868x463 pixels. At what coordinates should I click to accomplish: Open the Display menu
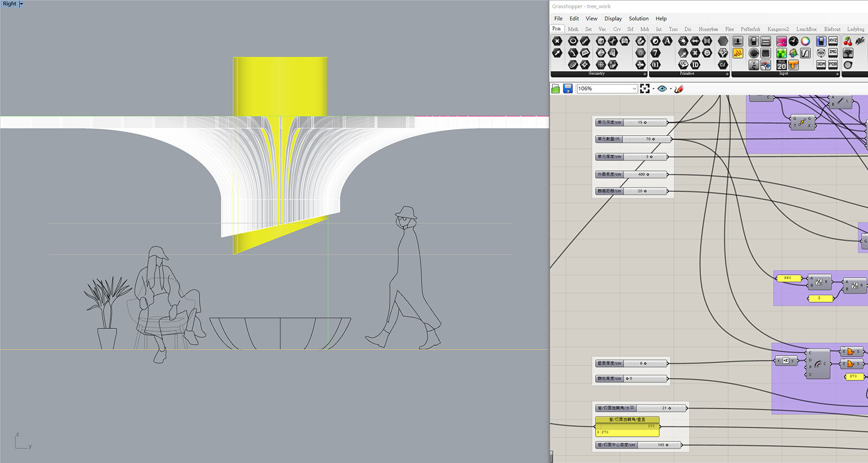[613, 18]
